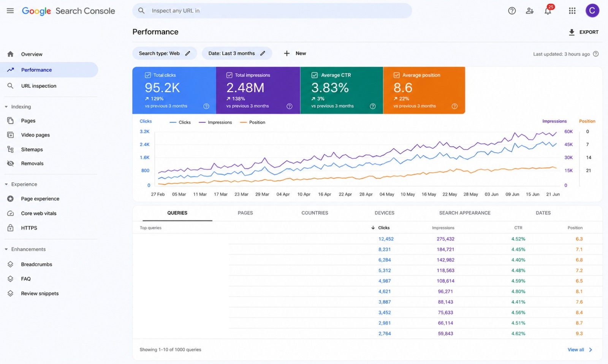
Task: Click the orange Position legend line
Action: click(x=244, y=122)
